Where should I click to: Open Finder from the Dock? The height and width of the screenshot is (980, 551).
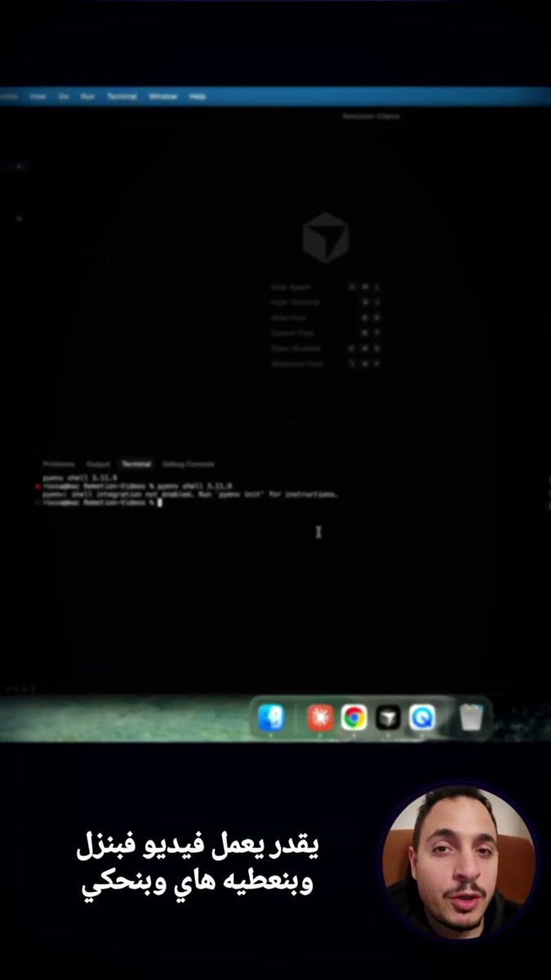pos(271,718)
